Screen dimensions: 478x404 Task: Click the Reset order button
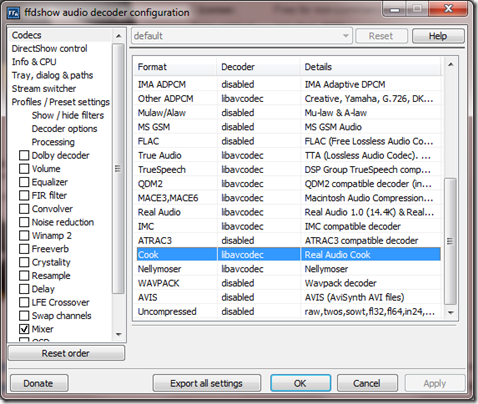click(x=66, y=353)
